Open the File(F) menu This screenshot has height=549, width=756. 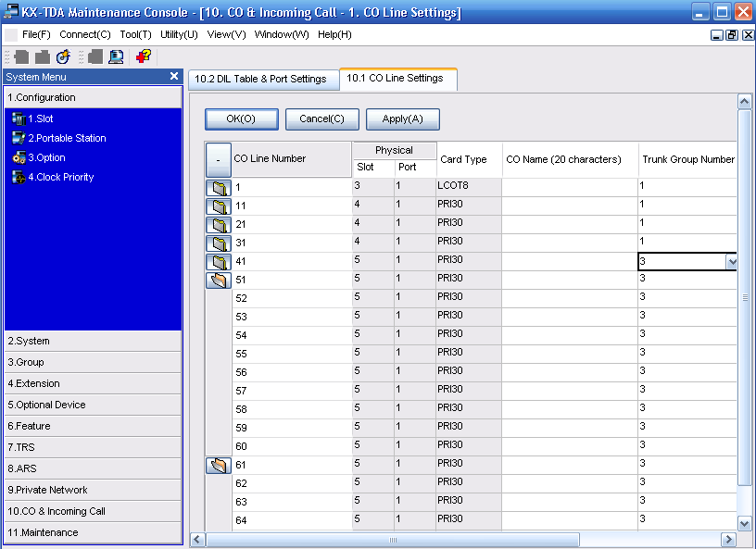[36, 34]
